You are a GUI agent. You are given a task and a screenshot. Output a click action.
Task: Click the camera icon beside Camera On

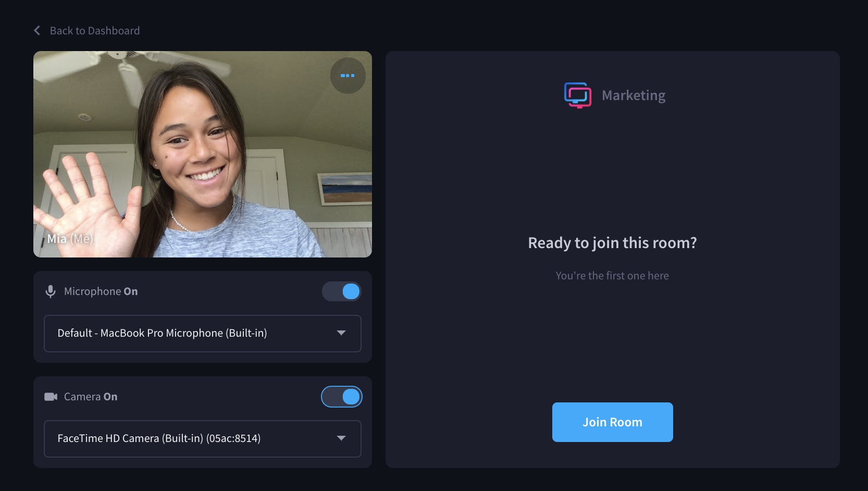click(x=51, y=397)
